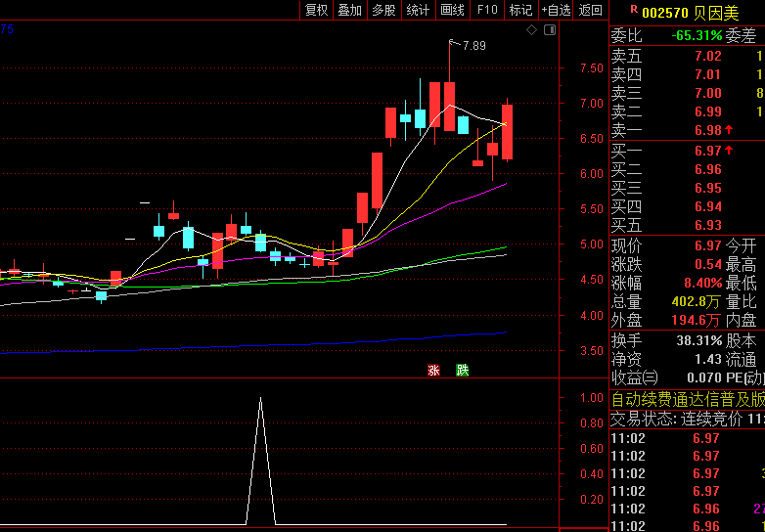Click the 标记 mark button
Screen dimensions: 765x532
pos(520,10)
